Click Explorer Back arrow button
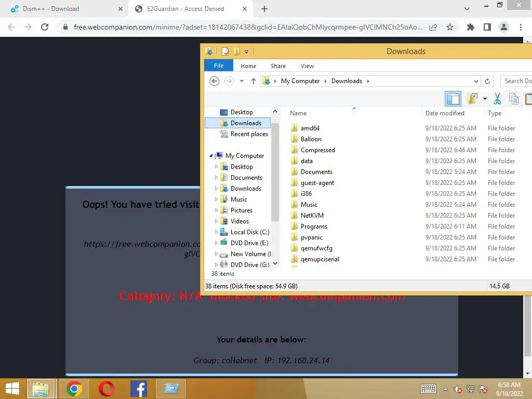532x399 pixels. (214, 81)
